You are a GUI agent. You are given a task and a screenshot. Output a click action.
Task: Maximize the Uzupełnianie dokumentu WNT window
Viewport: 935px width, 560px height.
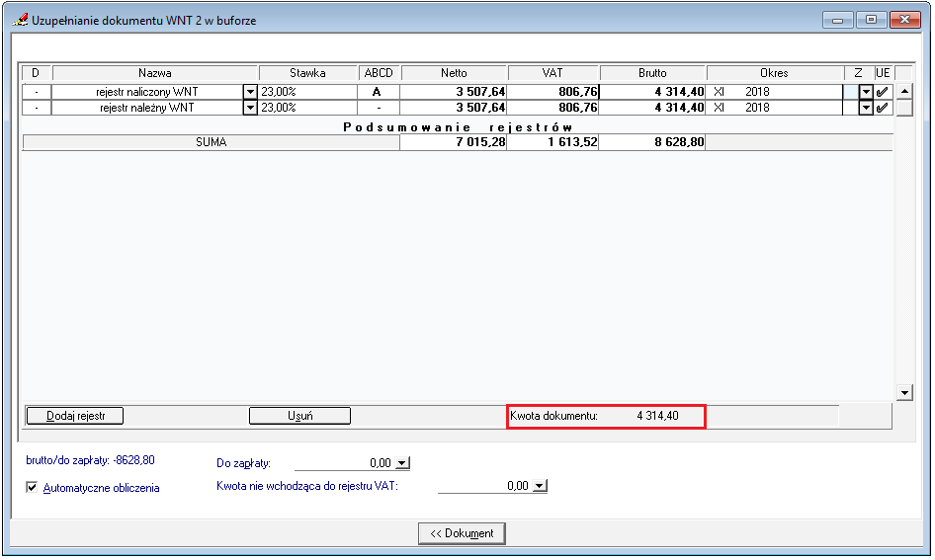tap(871, 20)
